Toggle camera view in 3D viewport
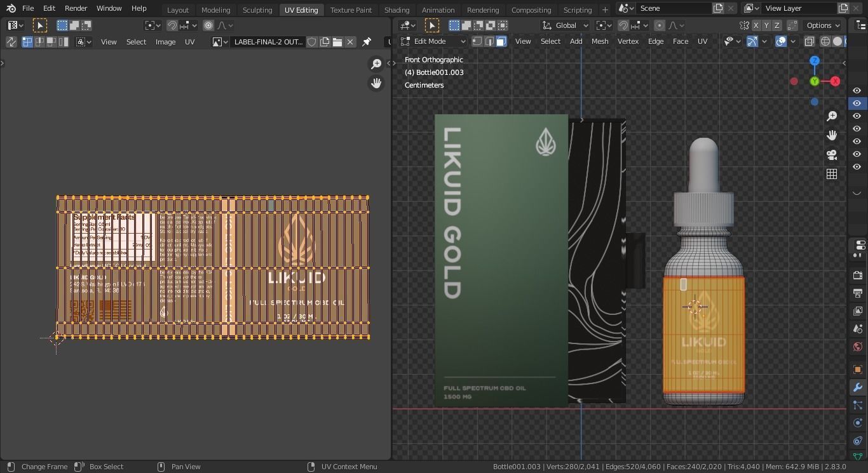Image resolution: width=868 pixels, height=473 pixels. [832, 155]
